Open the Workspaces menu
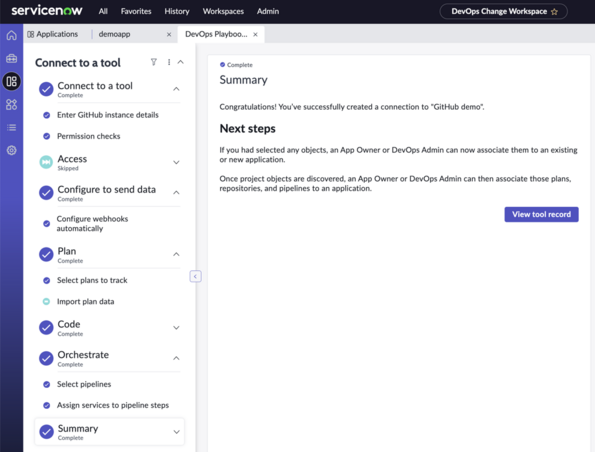This screenshot has width=595, height=452. coord(223,11)
